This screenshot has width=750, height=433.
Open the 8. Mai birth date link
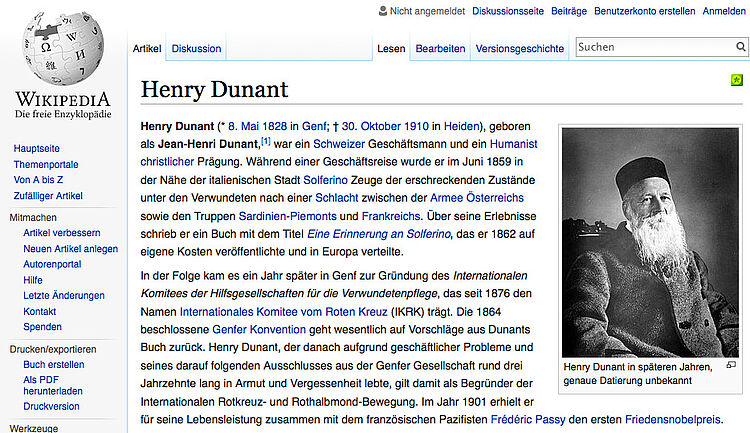pyautogui.click(x=244, y=126)
